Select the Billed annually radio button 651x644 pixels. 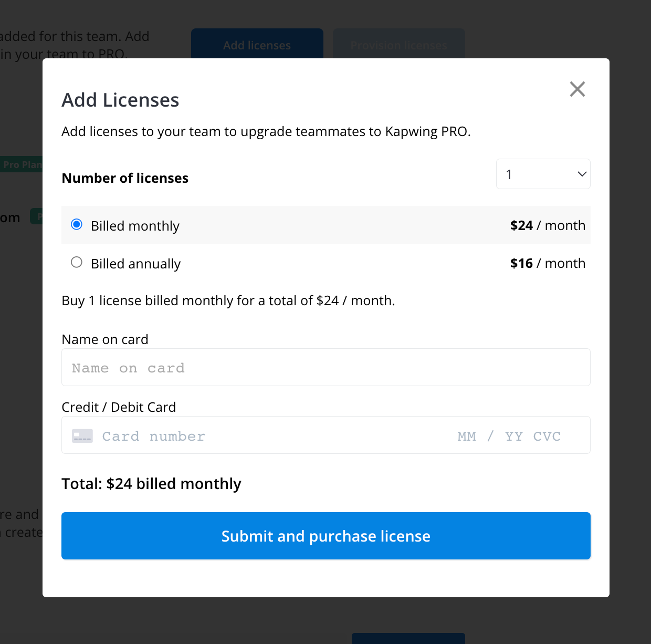pos(77,262)
